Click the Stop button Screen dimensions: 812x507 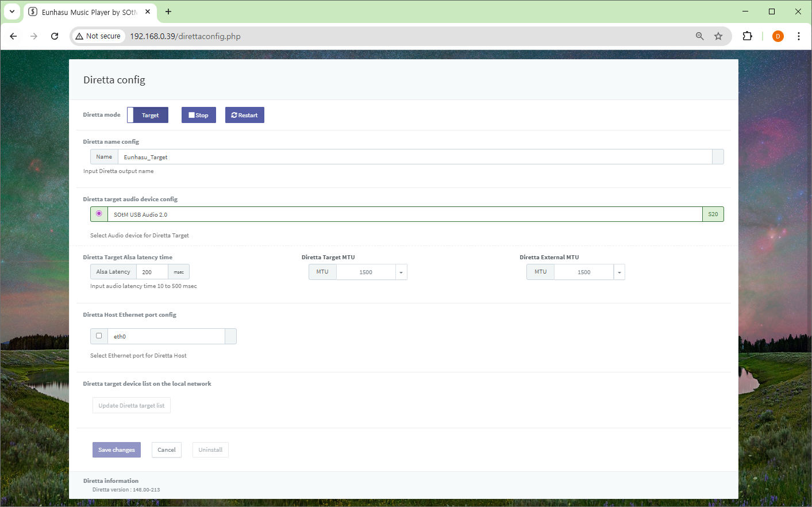point(198,115)
